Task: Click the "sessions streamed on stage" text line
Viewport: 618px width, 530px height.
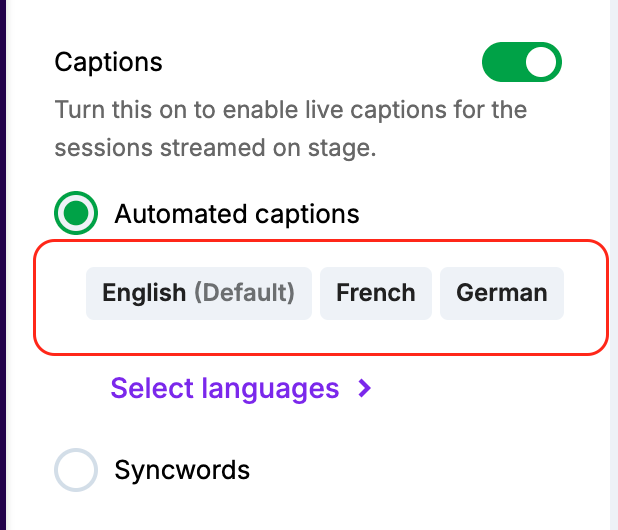Action: click(214, 148)
